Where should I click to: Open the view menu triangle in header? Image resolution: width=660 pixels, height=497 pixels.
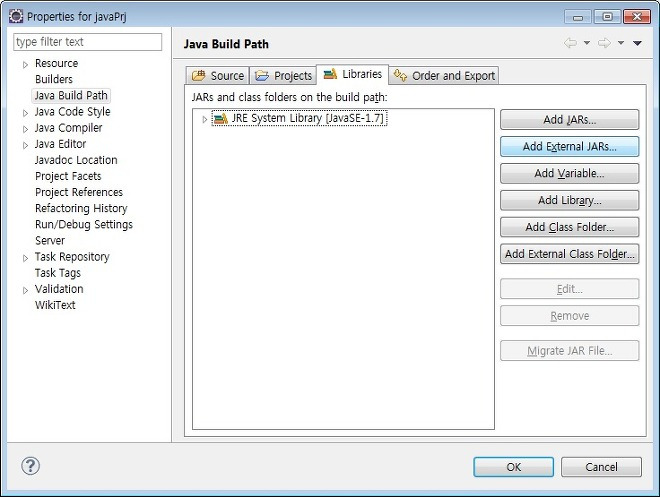click(637, 43)
